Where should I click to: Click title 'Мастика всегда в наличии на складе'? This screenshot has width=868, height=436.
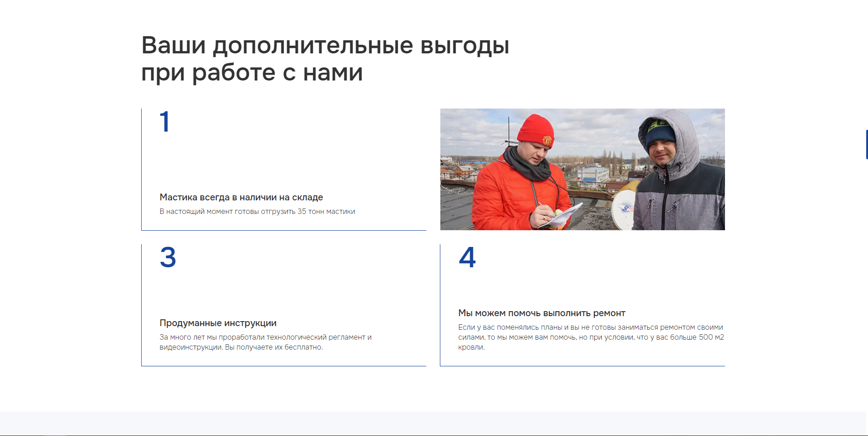[x=241, y=197]
